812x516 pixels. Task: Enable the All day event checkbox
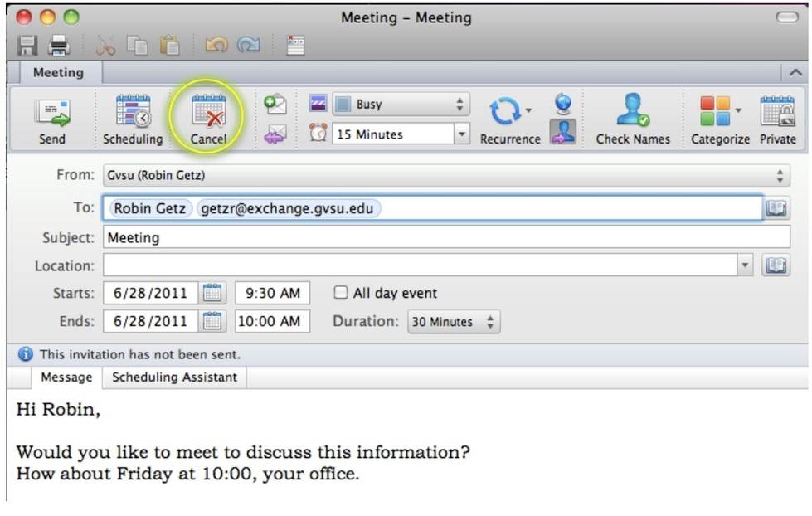point(341,293)
